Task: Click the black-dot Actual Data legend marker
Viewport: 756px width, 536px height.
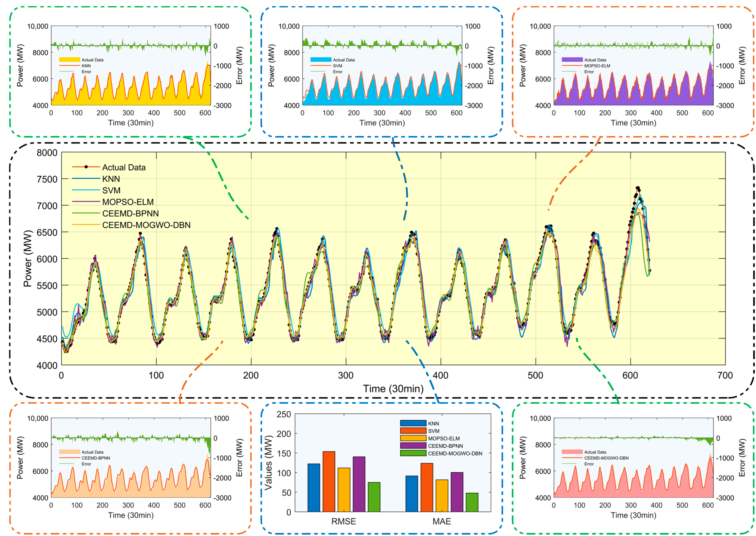Action: [86, 167]
